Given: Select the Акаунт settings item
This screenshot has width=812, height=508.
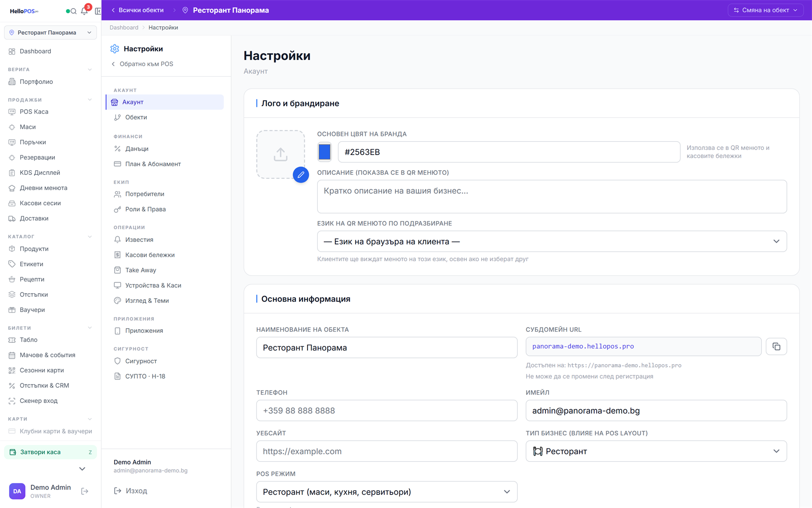Looking at the screenshot, I should coord(164,102).
